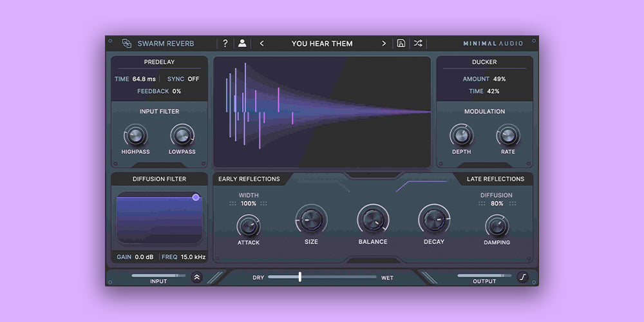Open the user account icon
Viewport: 644px width, 322px height.
(x=242, y=43)
